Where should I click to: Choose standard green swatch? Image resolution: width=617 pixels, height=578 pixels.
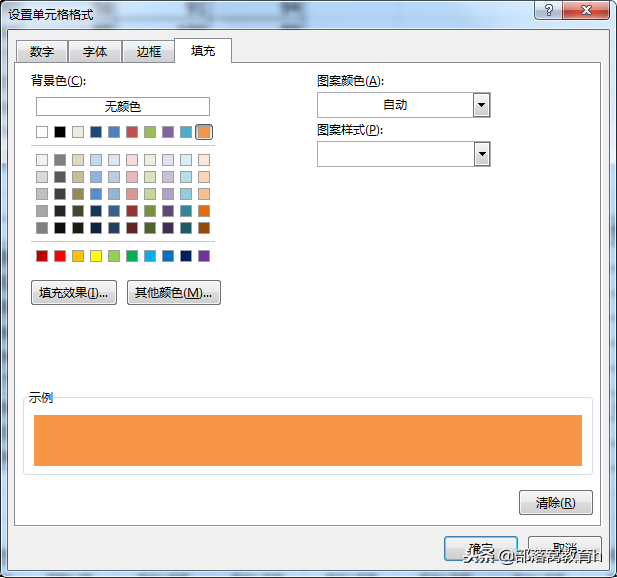(x=132, y=256)
